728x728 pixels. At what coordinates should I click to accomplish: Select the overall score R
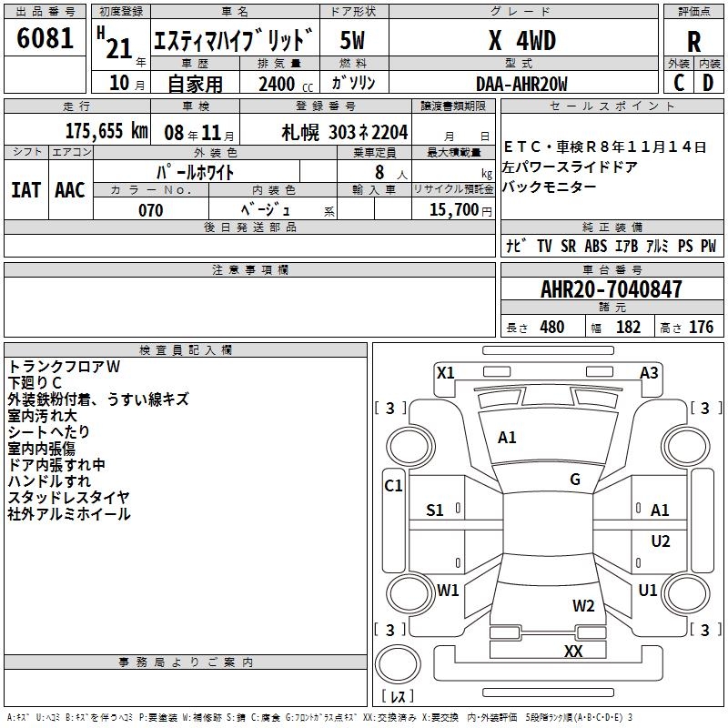693,42
